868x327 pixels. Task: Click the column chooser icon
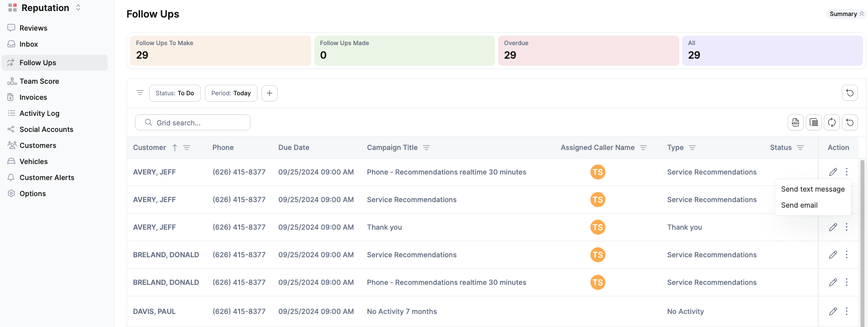pos(814,122)
